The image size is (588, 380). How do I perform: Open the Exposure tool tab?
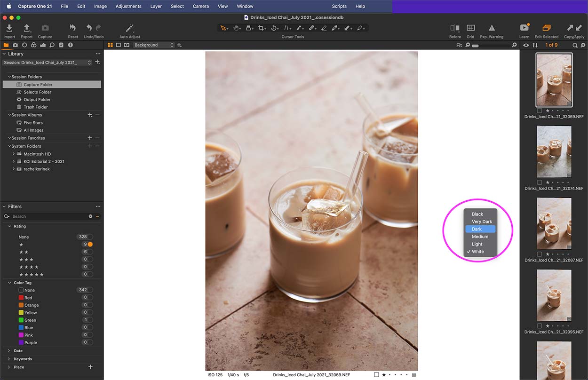(42, 45)
